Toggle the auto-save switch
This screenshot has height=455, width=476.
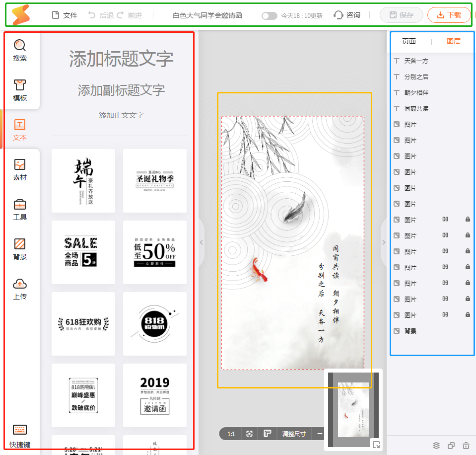point(269,16)
